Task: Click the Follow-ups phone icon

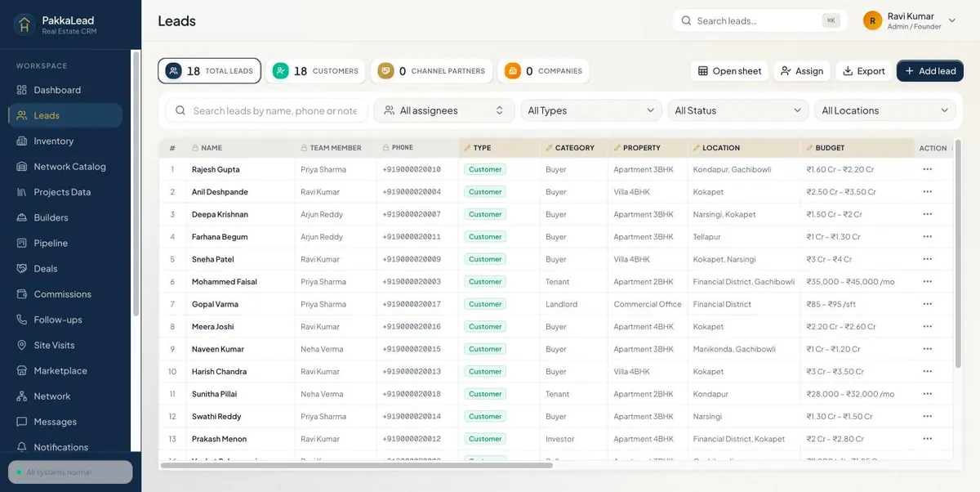Action: [22, 320]
